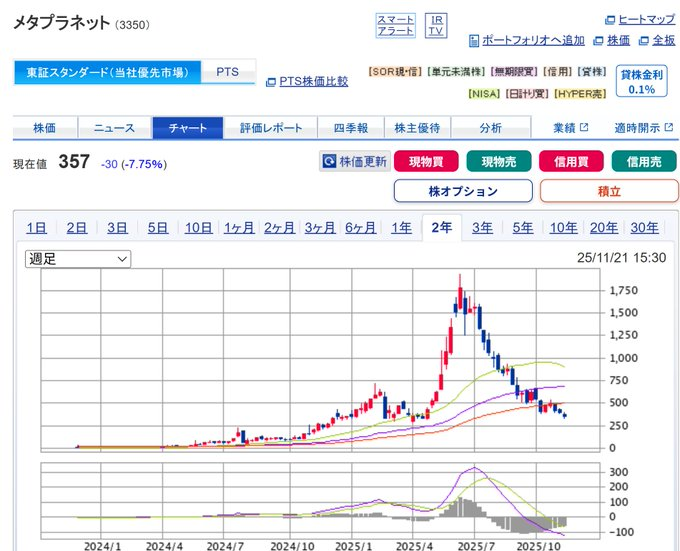Select the 6ヶ月 chart period
680x551 pixels.
point(361,228)
